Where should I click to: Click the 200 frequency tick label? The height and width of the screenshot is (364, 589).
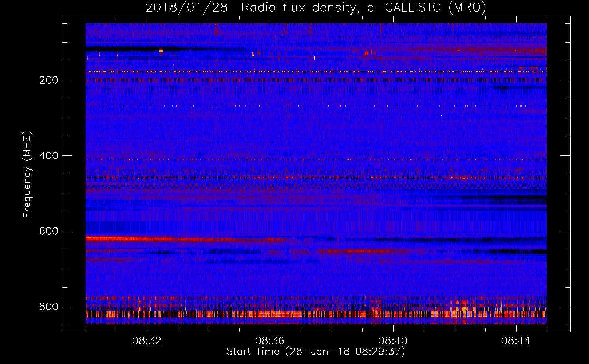click(48, 80)
